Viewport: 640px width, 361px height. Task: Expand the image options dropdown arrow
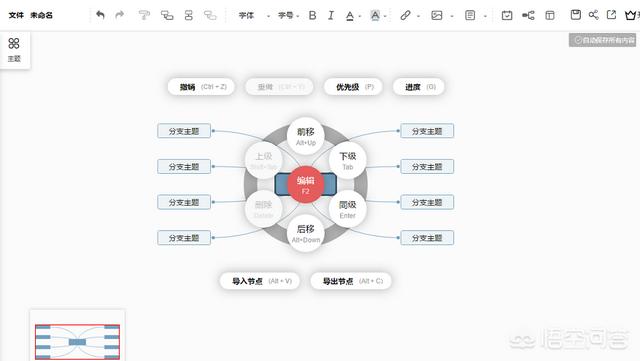[452, 16]
